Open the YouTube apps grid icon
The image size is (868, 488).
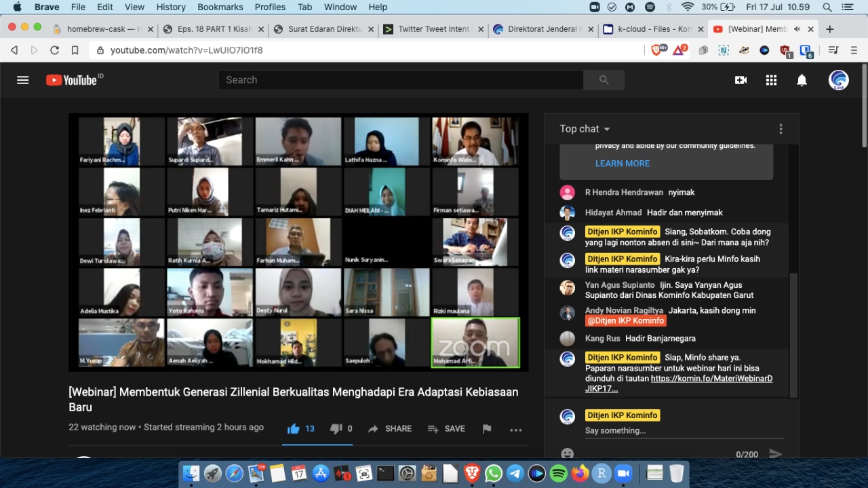771,79
